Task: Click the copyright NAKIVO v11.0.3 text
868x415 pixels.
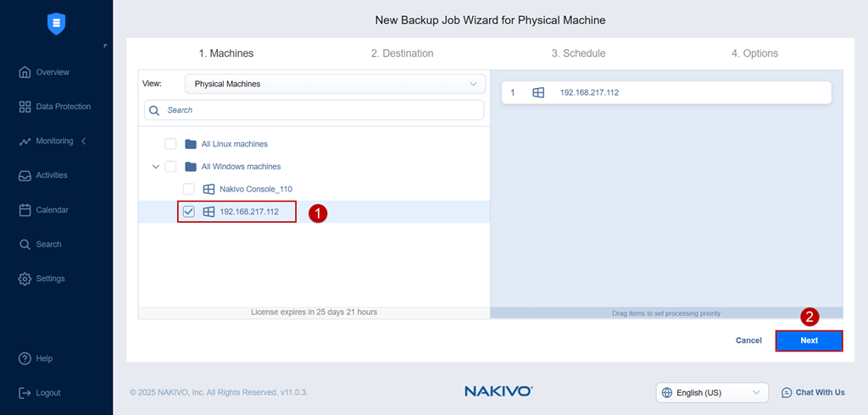Action: [x=219, y=392]
